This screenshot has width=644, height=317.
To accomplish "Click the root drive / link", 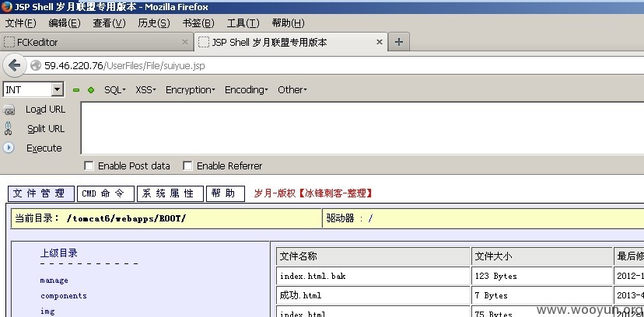I will 370,218.
